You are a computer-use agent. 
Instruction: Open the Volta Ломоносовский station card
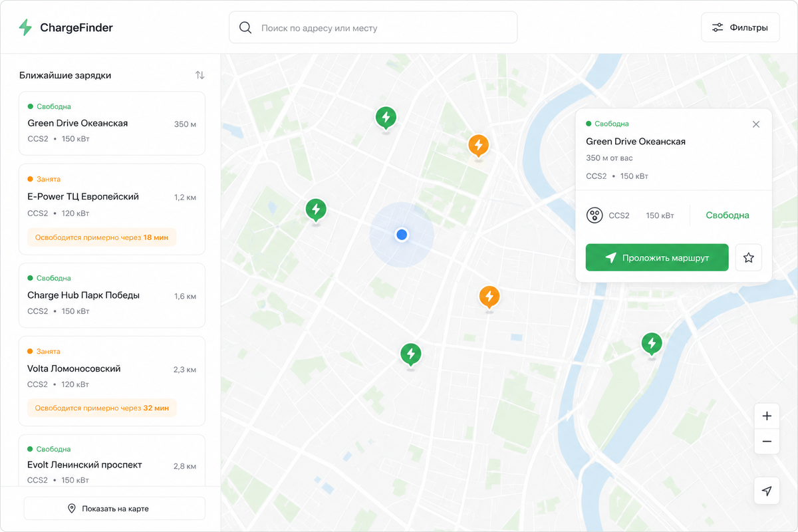[112, 381]
